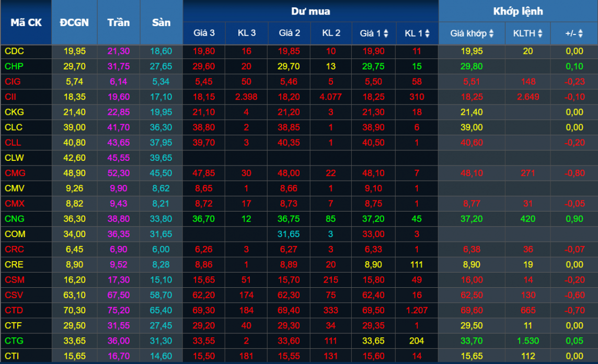This screenshot has height=364, width=598.
Task: Select stock code CSV
Action: click(14, 295)
